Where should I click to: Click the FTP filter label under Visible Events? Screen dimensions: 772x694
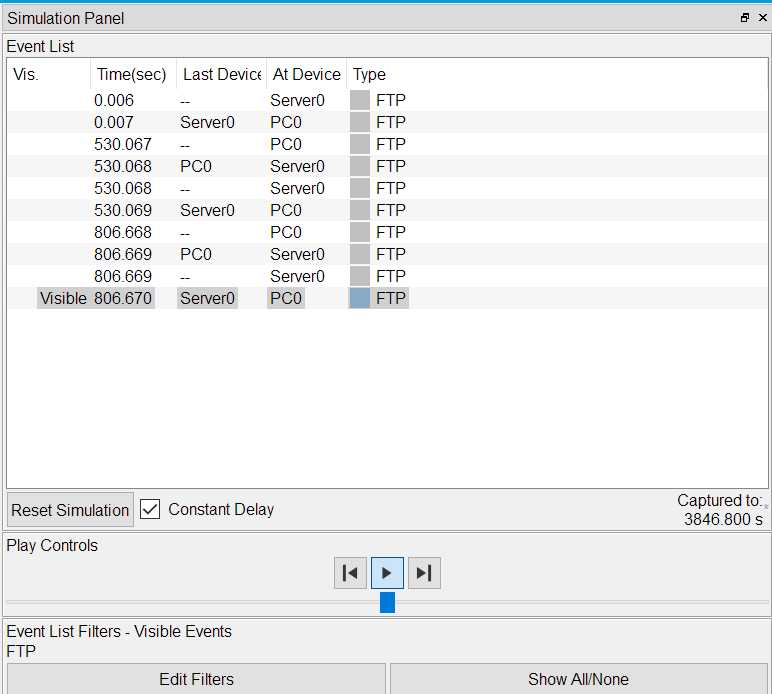(21, 652)
